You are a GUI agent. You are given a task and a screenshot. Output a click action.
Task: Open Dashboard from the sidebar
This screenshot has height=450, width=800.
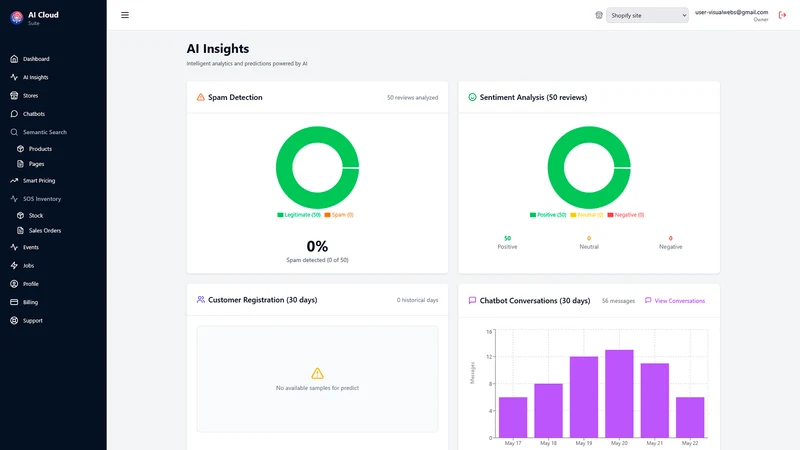point(36,59)
